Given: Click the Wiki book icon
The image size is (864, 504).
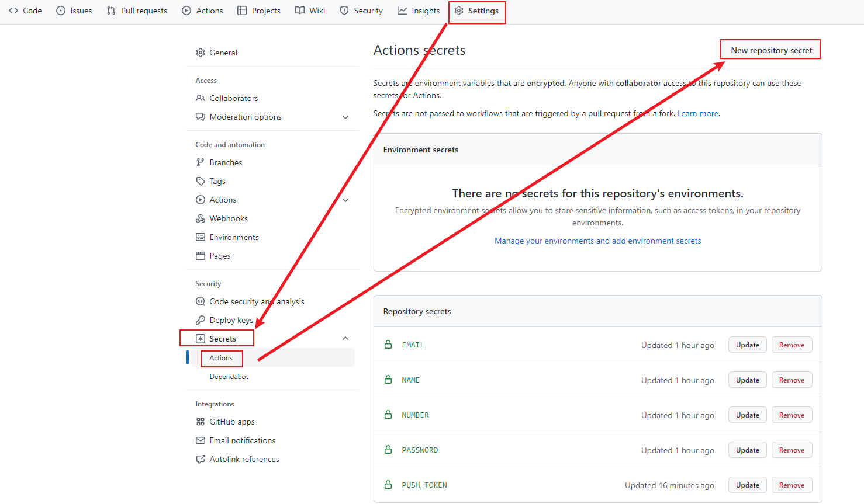Looking at the screenshot, I should [x=300, y=11].
